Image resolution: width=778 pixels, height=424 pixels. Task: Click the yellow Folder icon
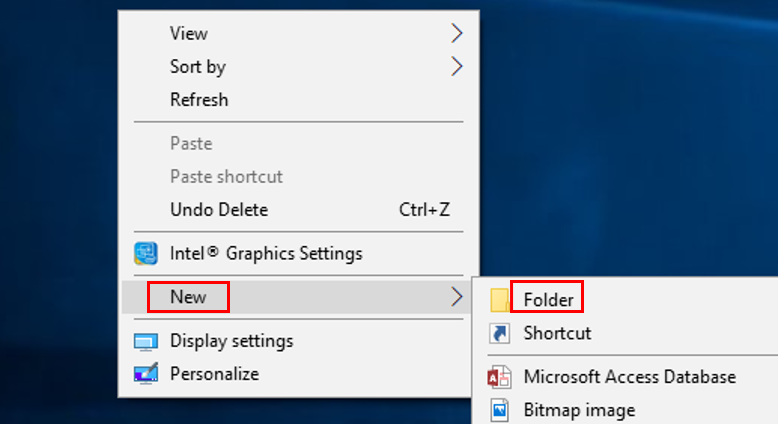500,300
